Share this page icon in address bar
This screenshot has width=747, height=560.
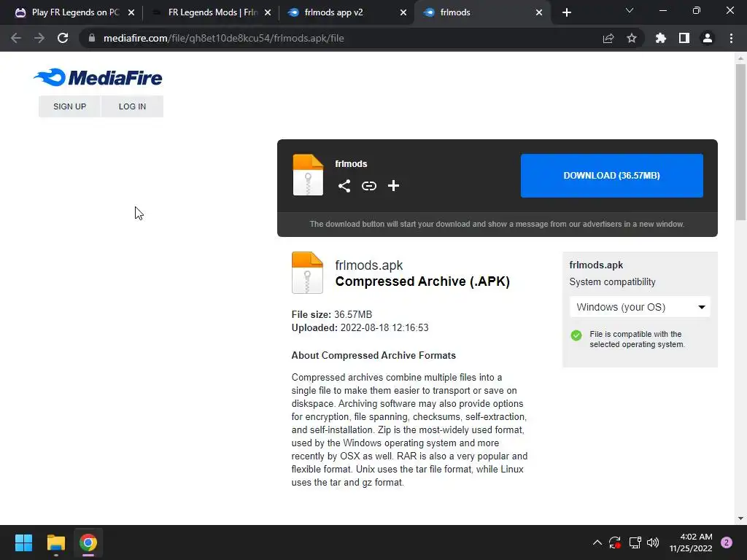[608, 39]
